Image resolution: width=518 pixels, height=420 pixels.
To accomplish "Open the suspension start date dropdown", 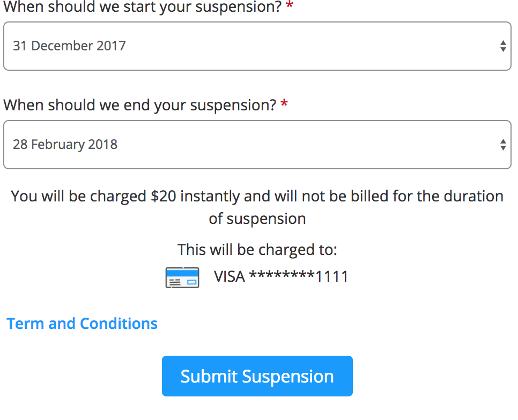I will pyautogui.click(x=257, y=46).
